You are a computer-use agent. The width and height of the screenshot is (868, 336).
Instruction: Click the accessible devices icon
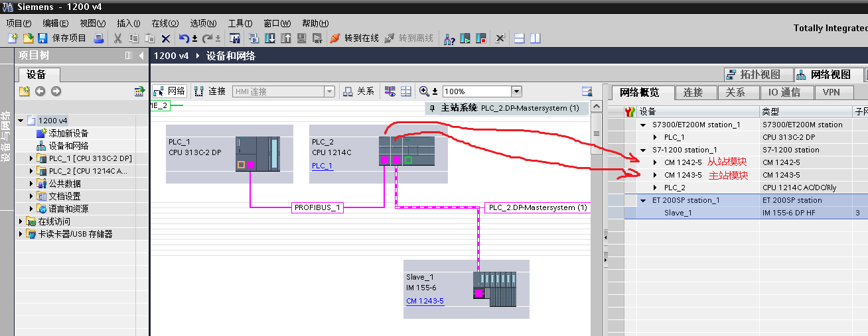point(449,38)
